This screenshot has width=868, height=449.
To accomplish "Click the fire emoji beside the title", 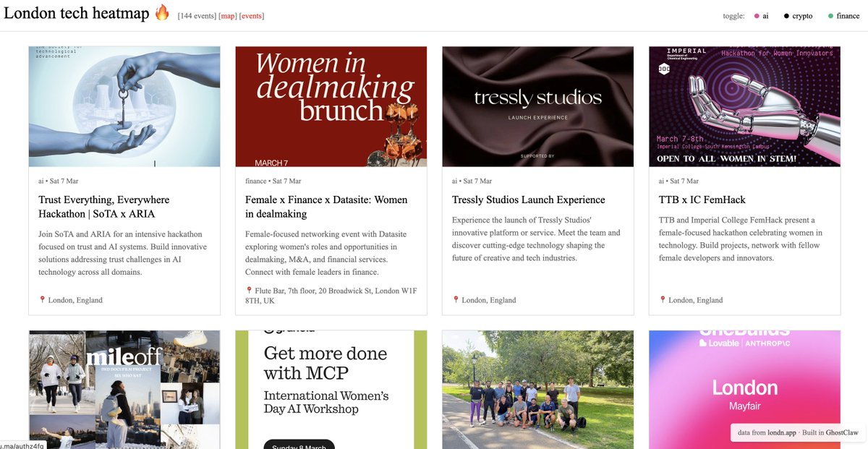I will tap(162, 12).
